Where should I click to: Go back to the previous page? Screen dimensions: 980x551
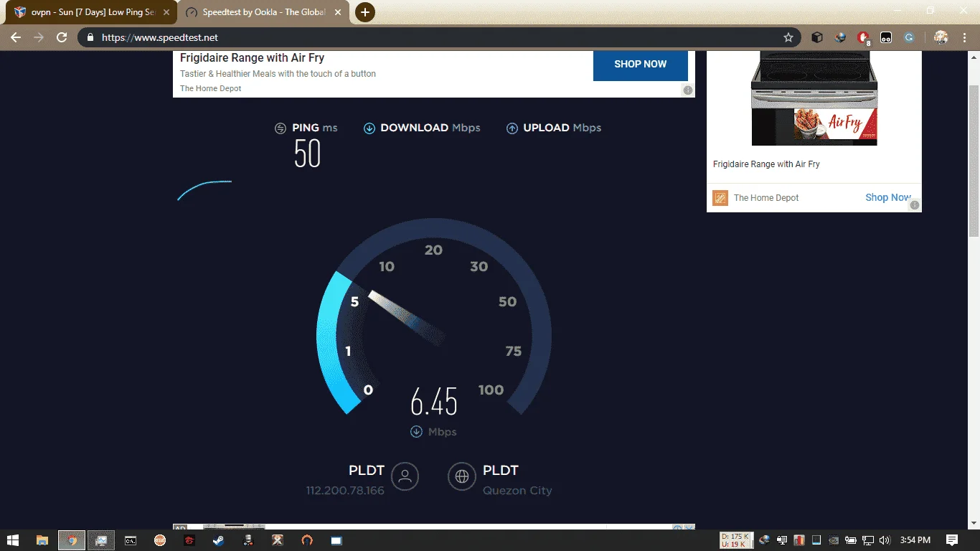(x=15, y=37)
